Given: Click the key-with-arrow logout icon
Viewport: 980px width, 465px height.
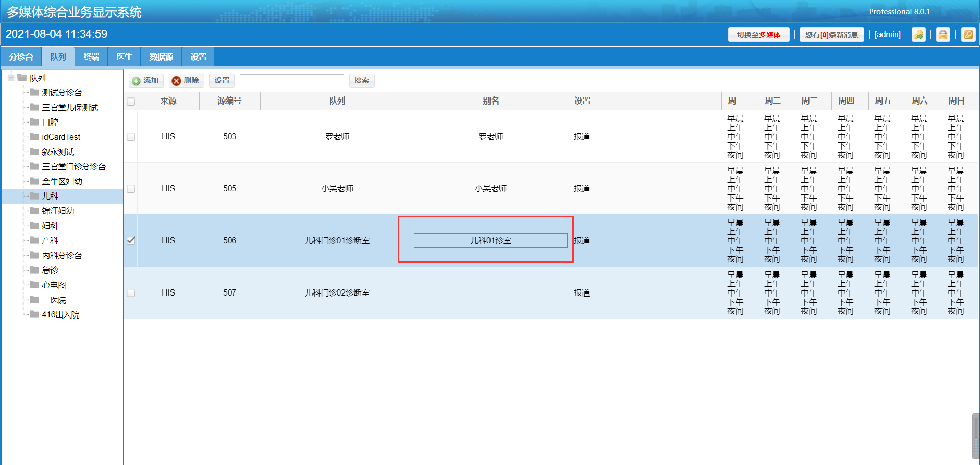Looking at the screenshot, I should coord(918,35).
